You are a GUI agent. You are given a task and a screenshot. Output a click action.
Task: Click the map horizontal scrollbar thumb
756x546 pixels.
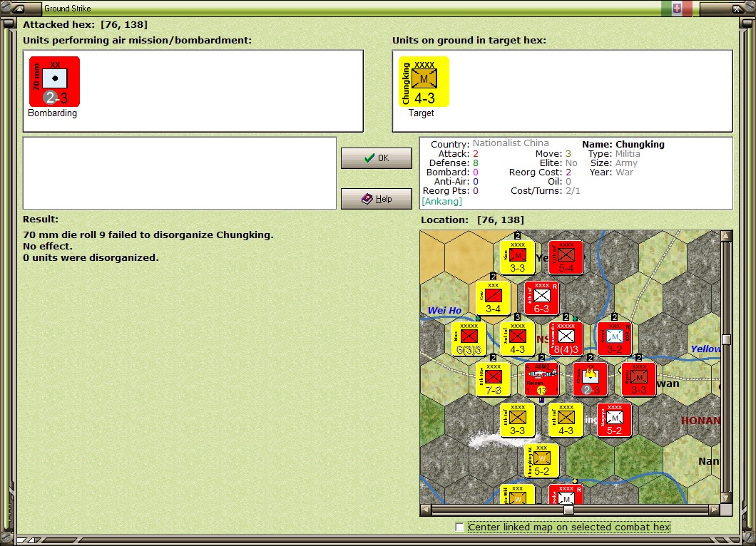point(568,510)
